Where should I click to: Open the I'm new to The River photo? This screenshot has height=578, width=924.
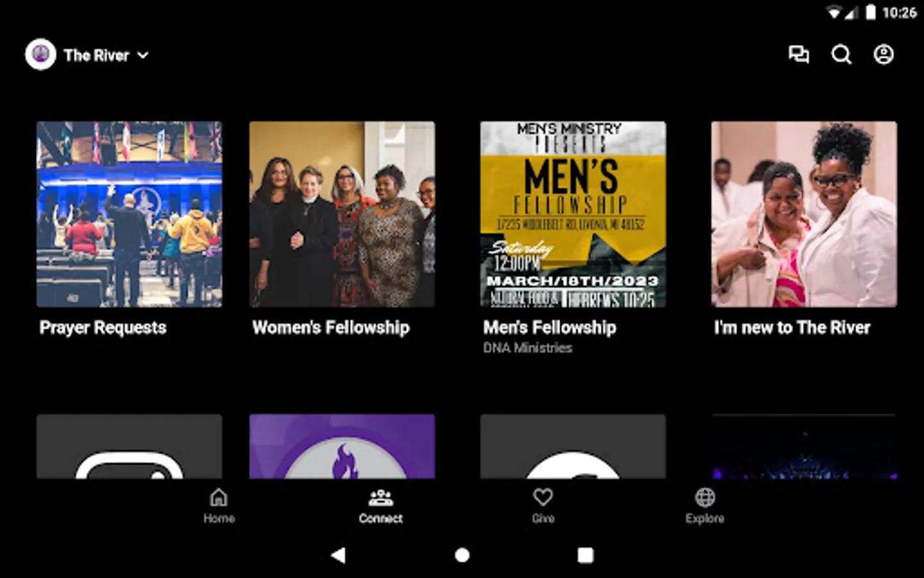(804, 214)
